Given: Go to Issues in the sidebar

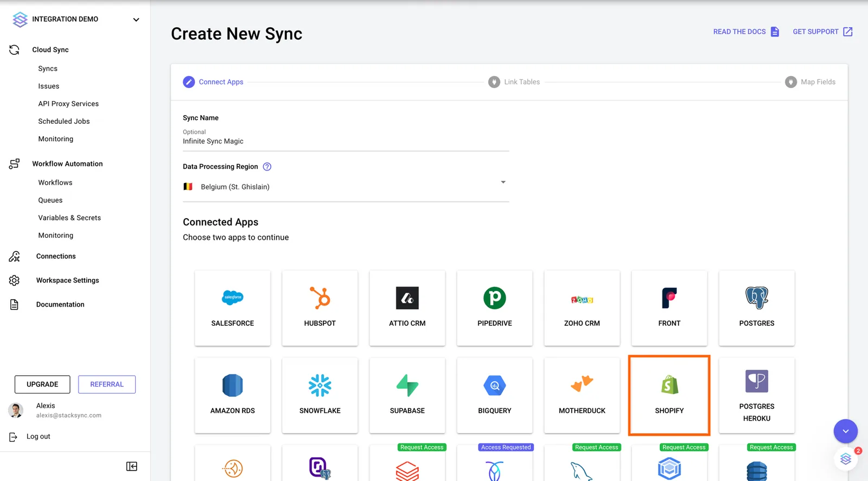Looking at the screenshot, I should click(x=49, y=86).
